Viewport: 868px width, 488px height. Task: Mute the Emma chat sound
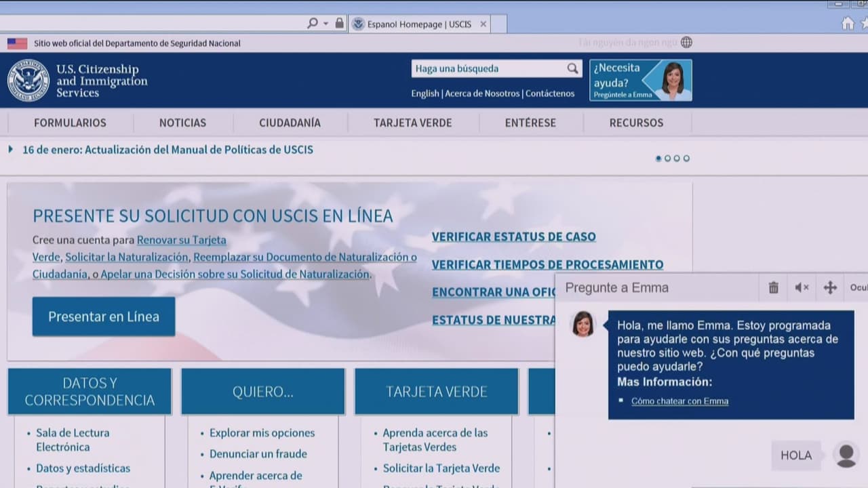pos(802,288)
